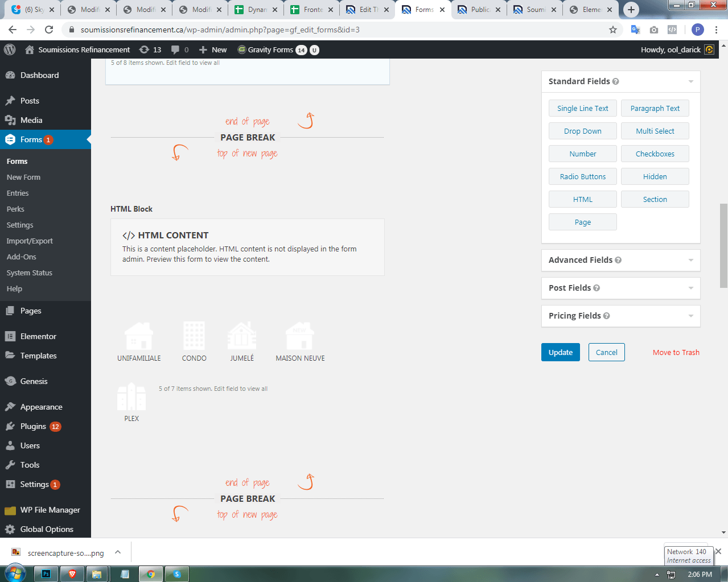Expand the Advanced Fields panel
Viewport: 728px width, 582px height.
tap(690, 260)
